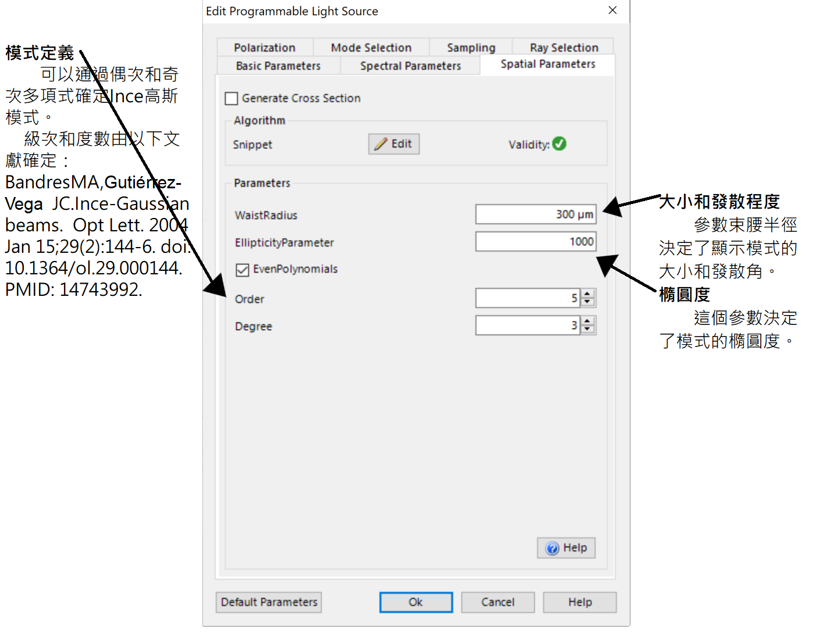This screenshot has height=644, width=813.
Task: Confirm the dialog with Ok
Action: point(416,602)
